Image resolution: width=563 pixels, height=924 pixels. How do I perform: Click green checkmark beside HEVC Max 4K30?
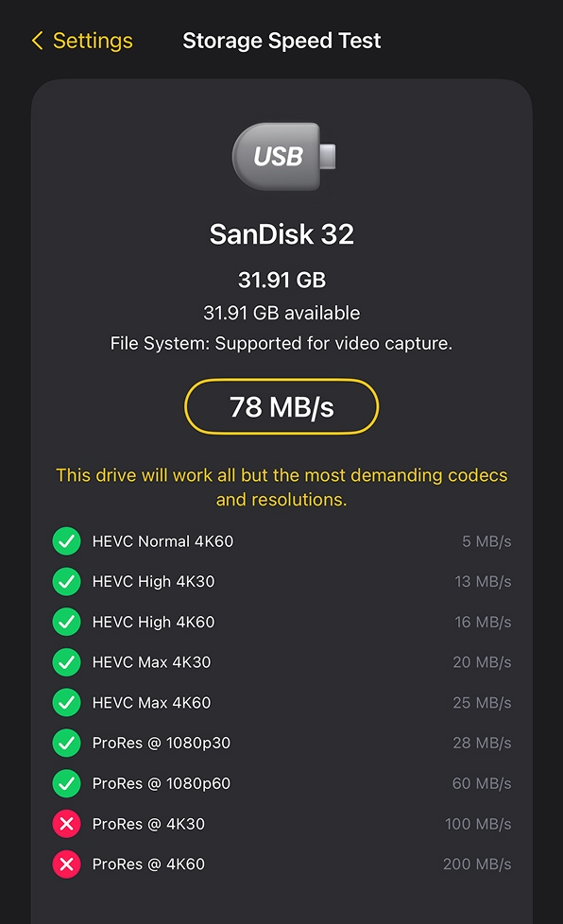[66, 662]
